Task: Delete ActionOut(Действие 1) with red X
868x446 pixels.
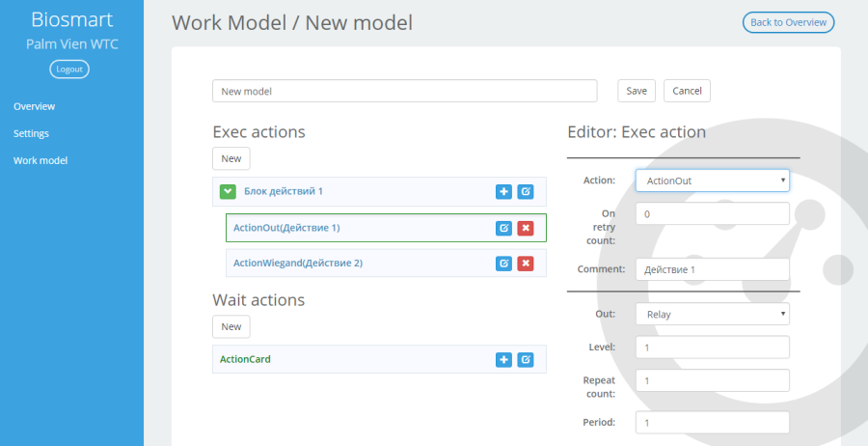Action: 526,228
